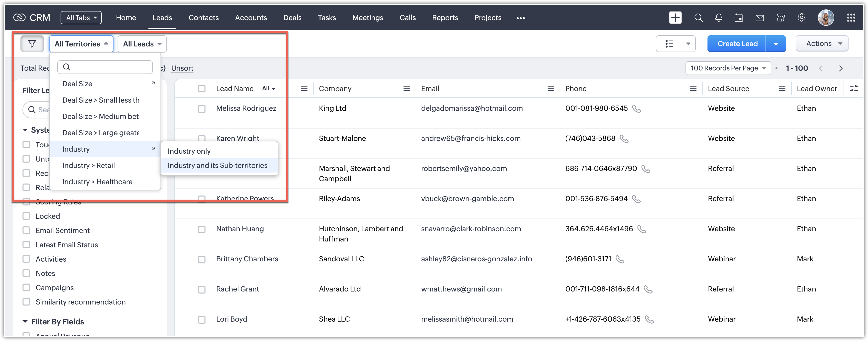Click the search magnifier in top bar

[698, 18]
